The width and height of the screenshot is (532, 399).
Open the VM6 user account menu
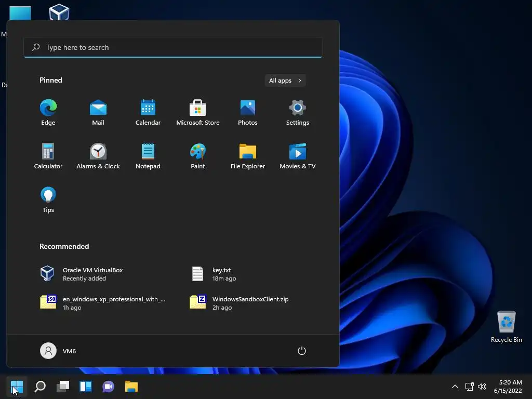click(x=58, y=351)
